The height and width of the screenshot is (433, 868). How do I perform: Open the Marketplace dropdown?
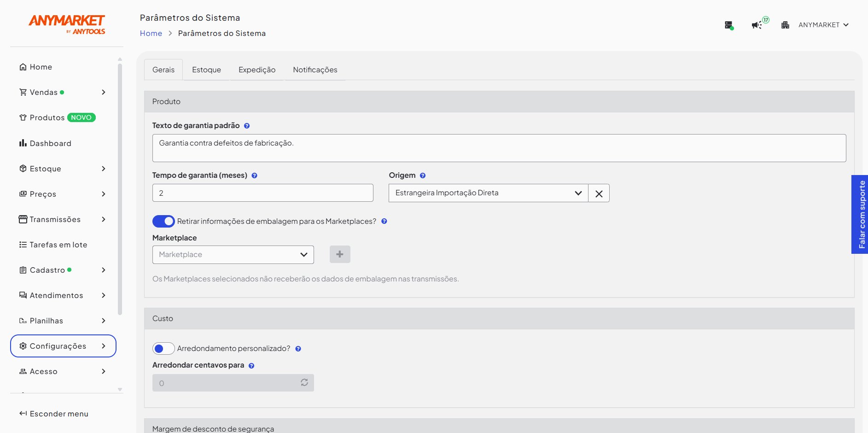(233, 255)
